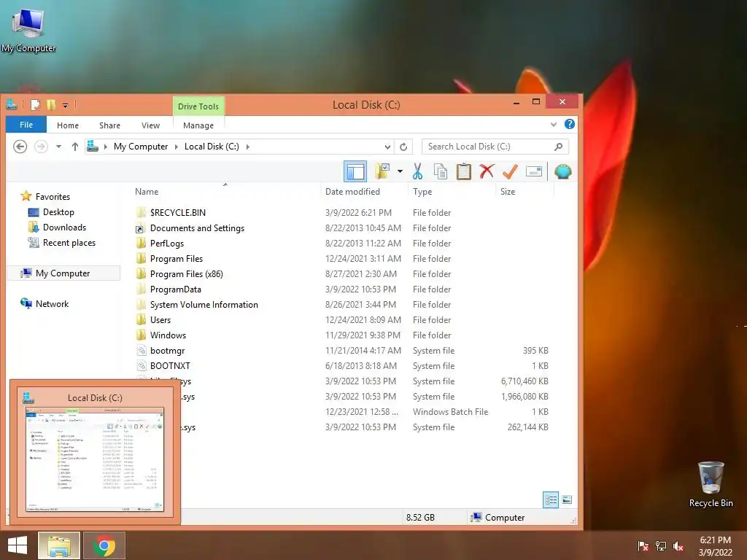Click the envelope-style Rename icon
Viewport: 747px width, 560px height.
click(x=533, y=171)
